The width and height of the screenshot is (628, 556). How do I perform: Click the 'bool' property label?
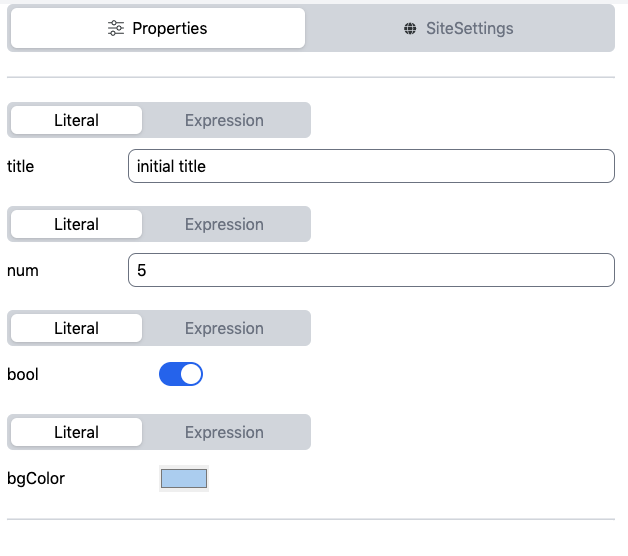pos(23,374)
